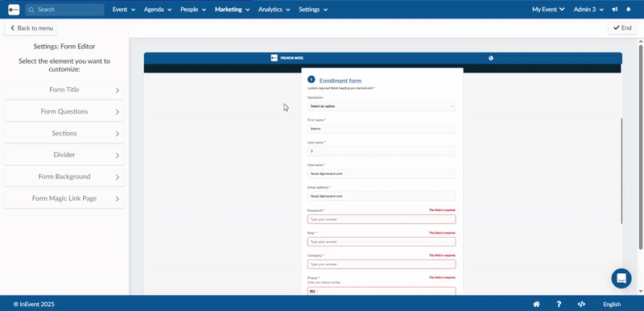
Task: Expand Form Questions settings
Action: (64, 112)
